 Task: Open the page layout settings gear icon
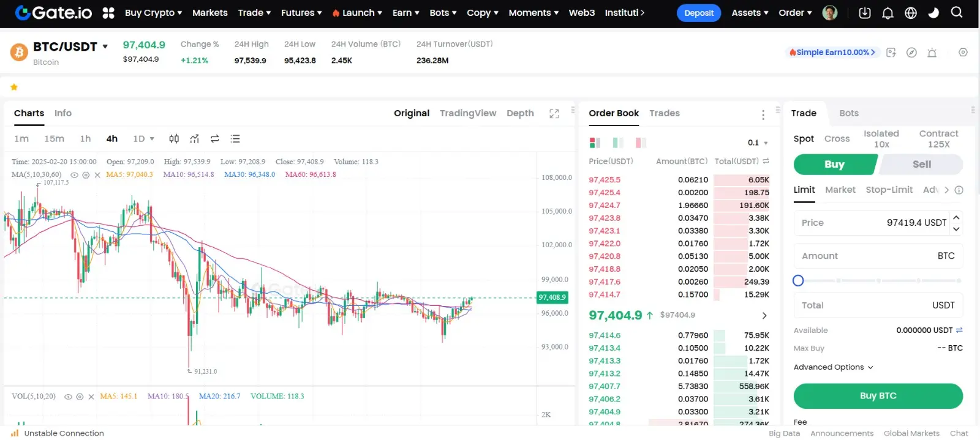tap(963, 53)
